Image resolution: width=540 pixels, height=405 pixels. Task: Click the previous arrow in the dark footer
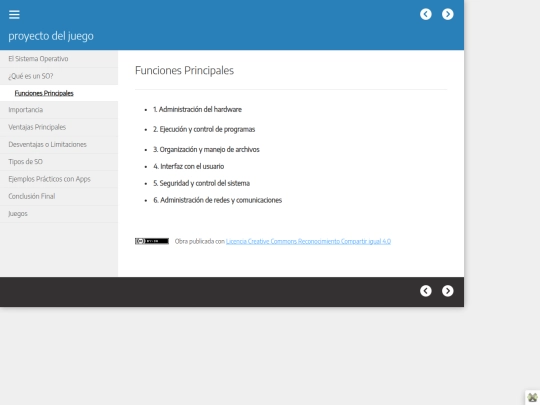click(426, 291)
